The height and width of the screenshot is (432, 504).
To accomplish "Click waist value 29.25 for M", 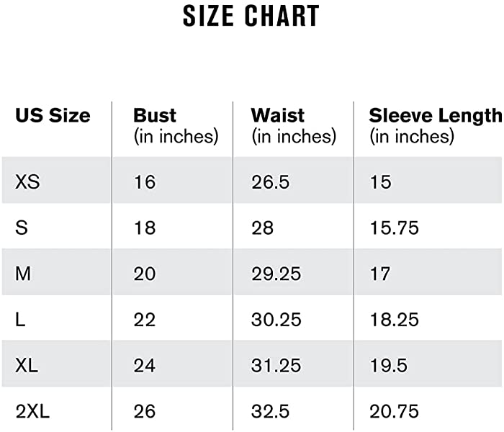I will pos(276,274).
